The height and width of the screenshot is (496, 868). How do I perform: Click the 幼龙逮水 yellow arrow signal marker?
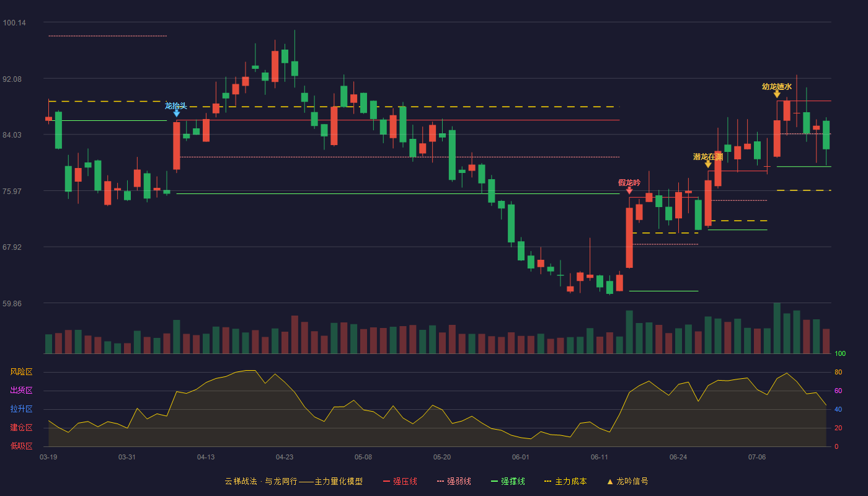click(777, 94)
